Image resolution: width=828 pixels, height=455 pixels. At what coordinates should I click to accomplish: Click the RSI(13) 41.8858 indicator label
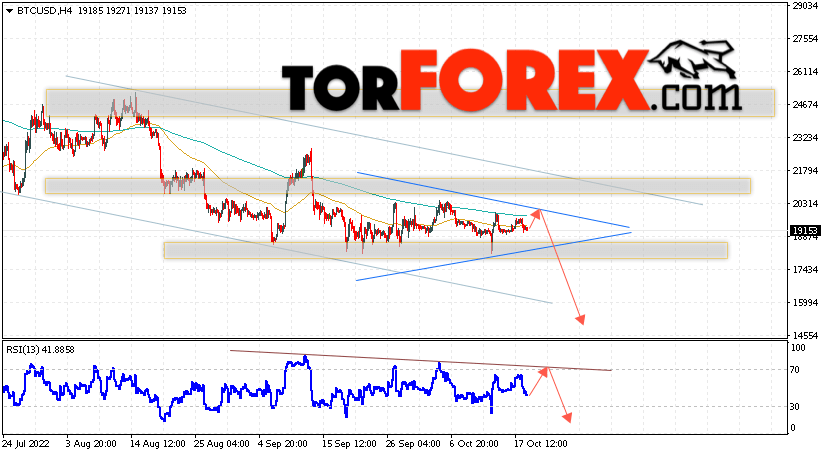point(40,349)
